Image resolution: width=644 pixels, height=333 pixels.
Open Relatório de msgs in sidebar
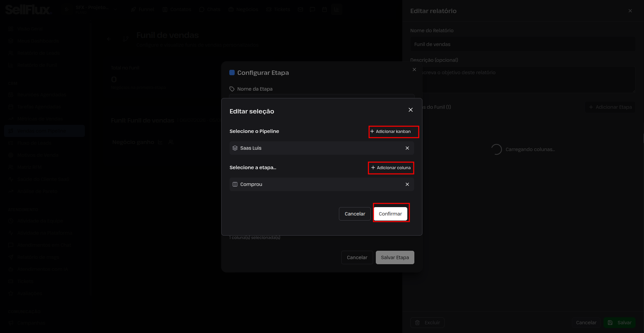[45, 257]
